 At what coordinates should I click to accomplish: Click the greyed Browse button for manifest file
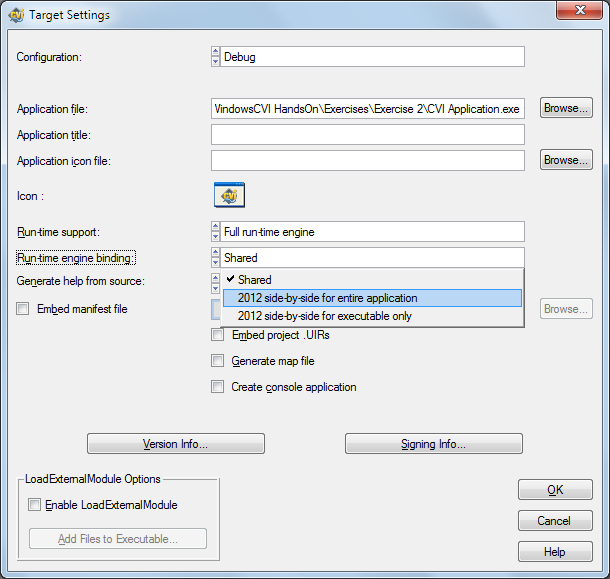566,309
